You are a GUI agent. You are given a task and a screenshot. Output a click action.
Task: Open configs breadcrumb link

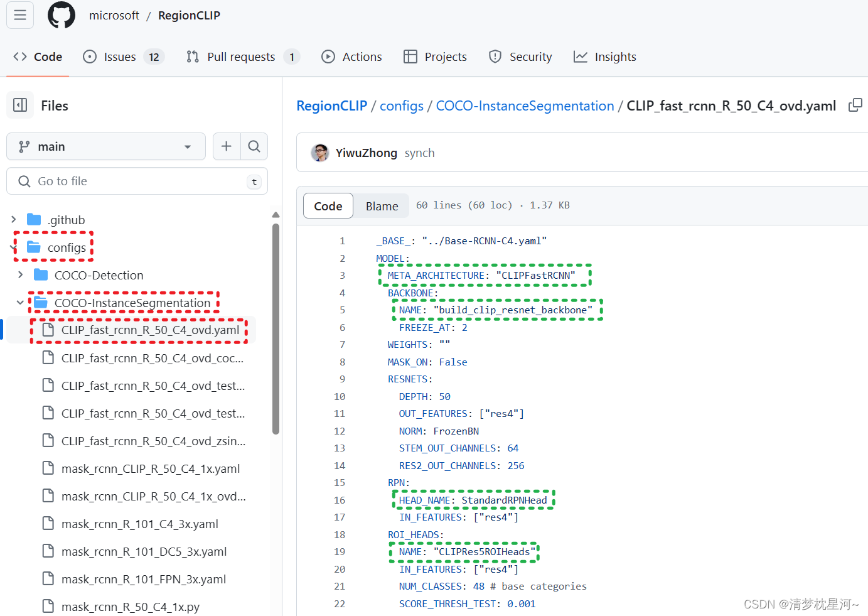click(402, 105)
